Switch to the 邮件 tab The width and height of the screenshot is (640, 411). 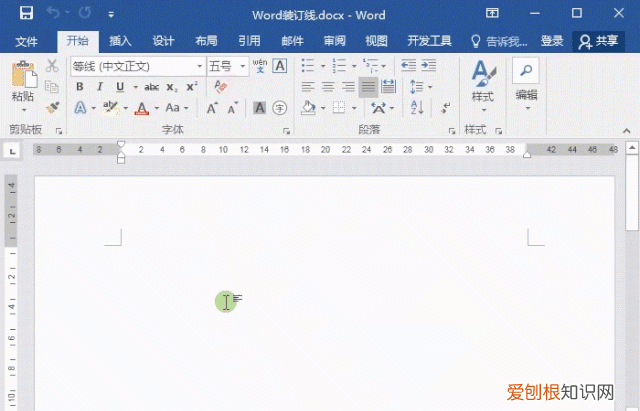tap(292, 41)
